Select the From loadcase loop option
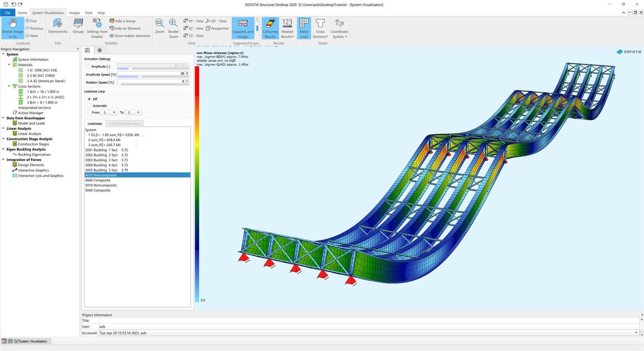This screenshot has width=644, height=351. coord(90,112)
